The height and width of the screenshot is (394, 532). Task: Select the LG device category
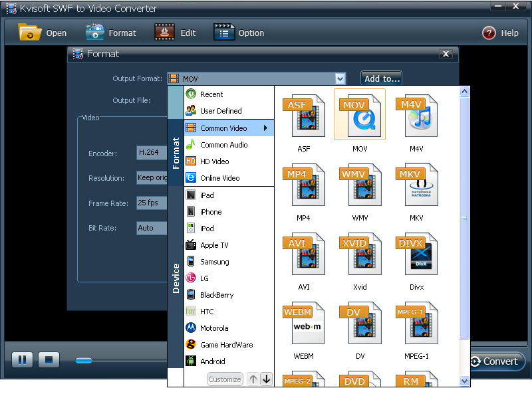pos(229,278)
